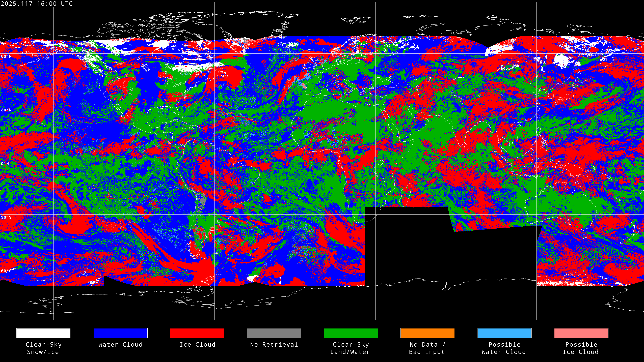Click the '60° S' latitude label

pyautogui.click(x=6, y=271)
